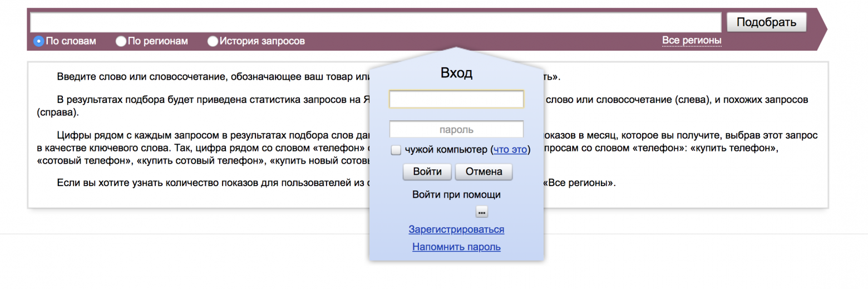Image resolution: width=868 pixels, height=289 pixels.
Task: Click the По регионам label text
Action: point(158,41)
